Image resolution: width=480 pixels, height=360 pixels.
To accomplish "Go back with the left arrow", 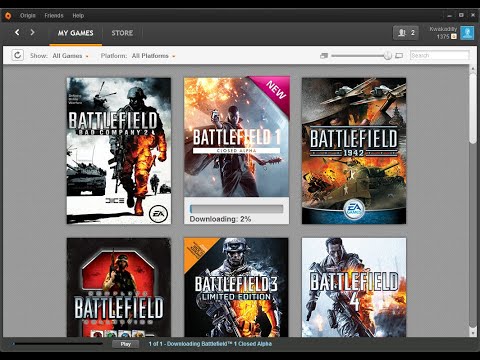I will pyautogui.click(x=17, y=32).
